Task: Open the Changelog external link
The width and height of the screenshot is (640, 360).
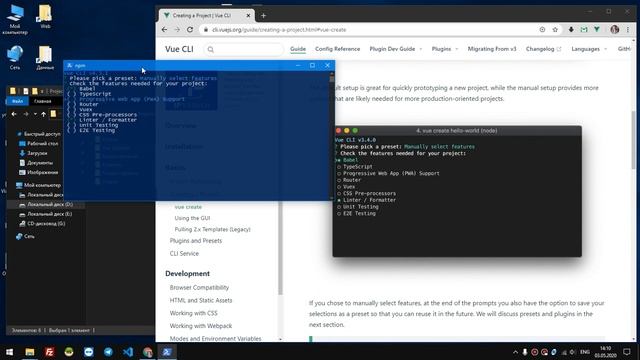Action: (x=543, y=49)
